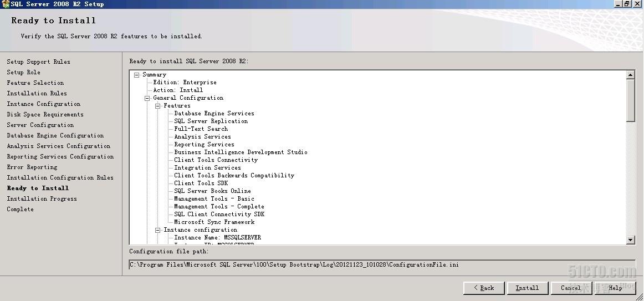This screenshot has width=644, height=301.
Task: Select Management Tools - Complete row
Action: coord(219,207)
